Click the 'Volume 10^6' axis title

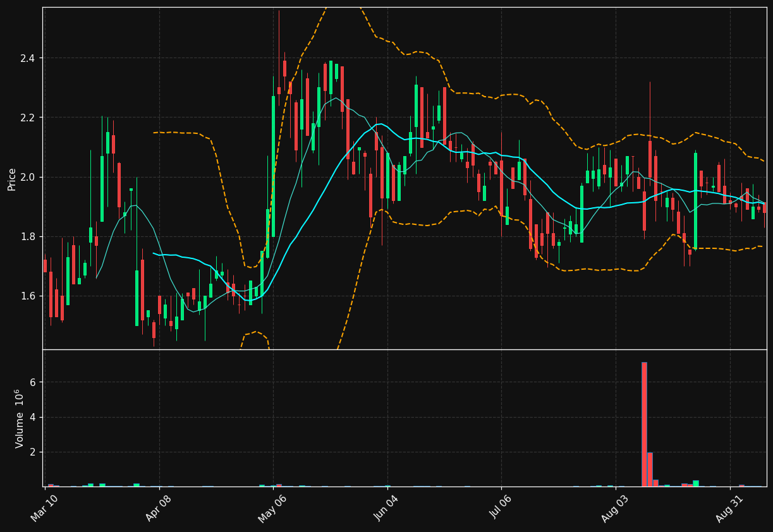20,418
